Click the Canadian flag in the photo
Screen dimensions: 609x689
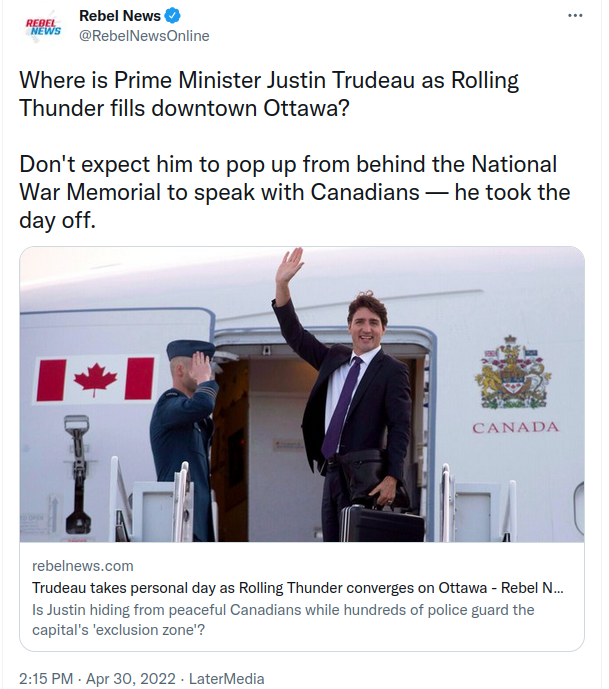pyautogui.click(x=96, y=379)
